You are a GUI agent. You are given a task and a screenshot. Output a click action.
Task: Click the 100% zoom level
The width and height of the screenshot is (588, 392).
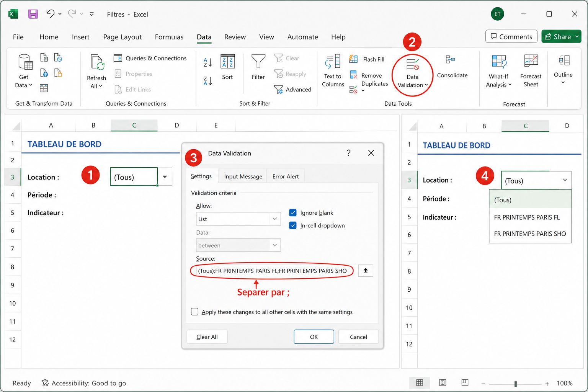pyautogui.click(x=565, y=383)
